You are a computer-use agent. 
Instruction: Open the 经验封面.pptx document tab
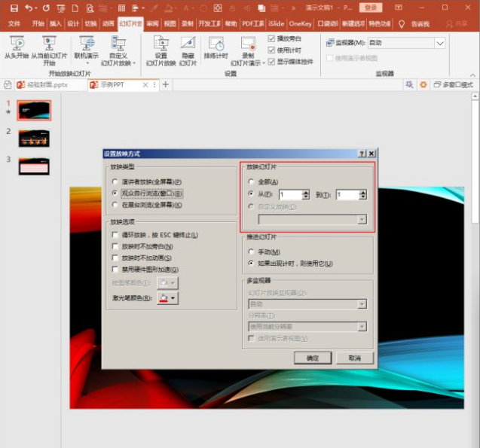click(x=47, y=85)
